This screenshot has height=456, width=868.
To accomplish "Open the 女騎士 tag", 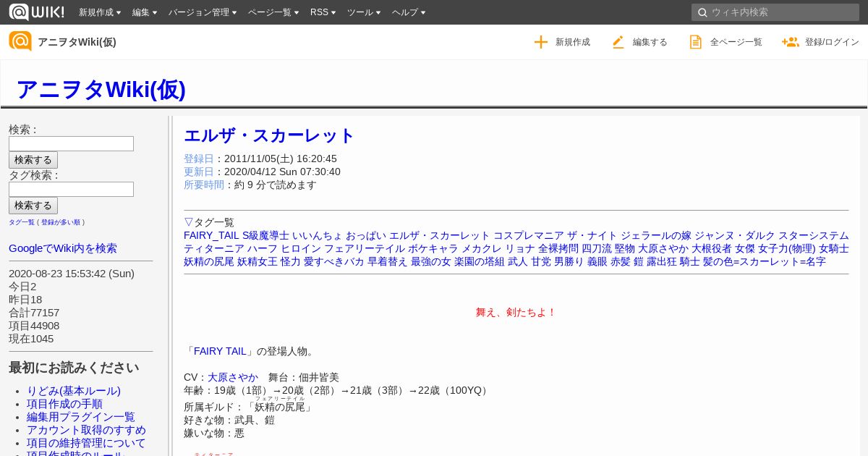I will pos(834,248).
